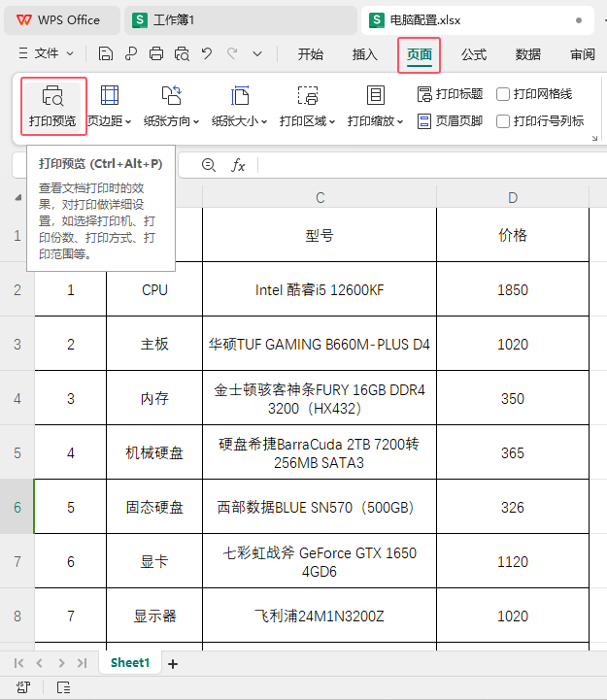Open page setup dialog launcher arrow
The width and height of the screenshot is (607, 700).
[594, 138]
